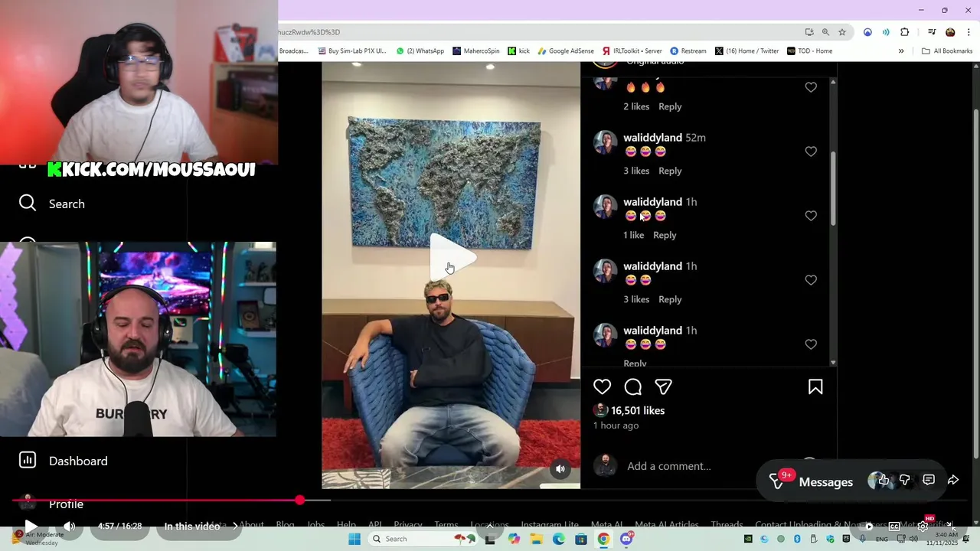Open Chrome media controls icon
The width and height of the screenshot is (980, 551).
932,32
